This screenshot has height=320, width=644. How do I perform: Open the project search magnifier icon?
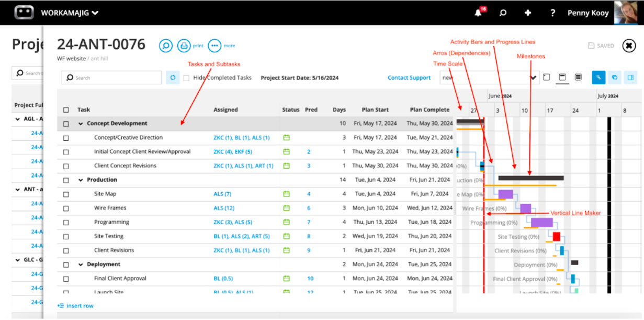click(166, 46)
